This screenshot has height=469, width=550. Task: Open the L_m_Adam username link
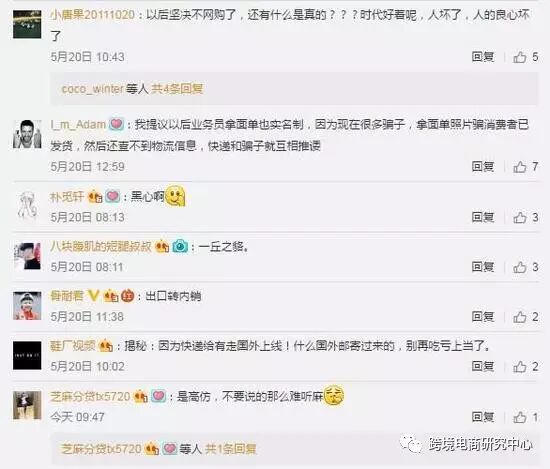click(78, 125)
